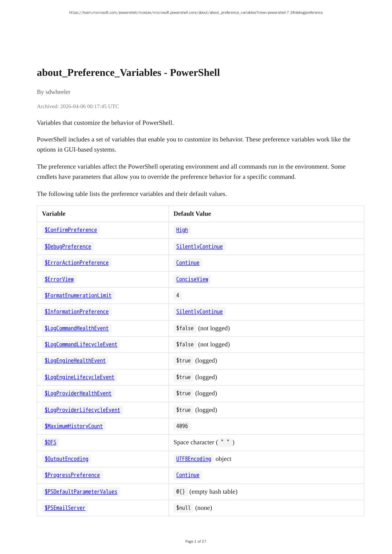Follow the $ErrorView variable link
392x554 pixels.
pyautogui.click(x=59, y=279)
